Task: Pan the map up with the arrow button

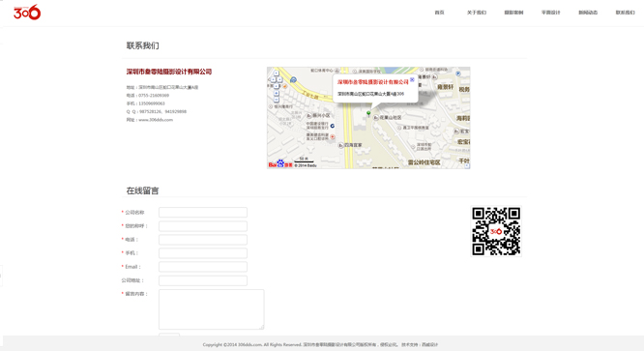Action: 276,73
